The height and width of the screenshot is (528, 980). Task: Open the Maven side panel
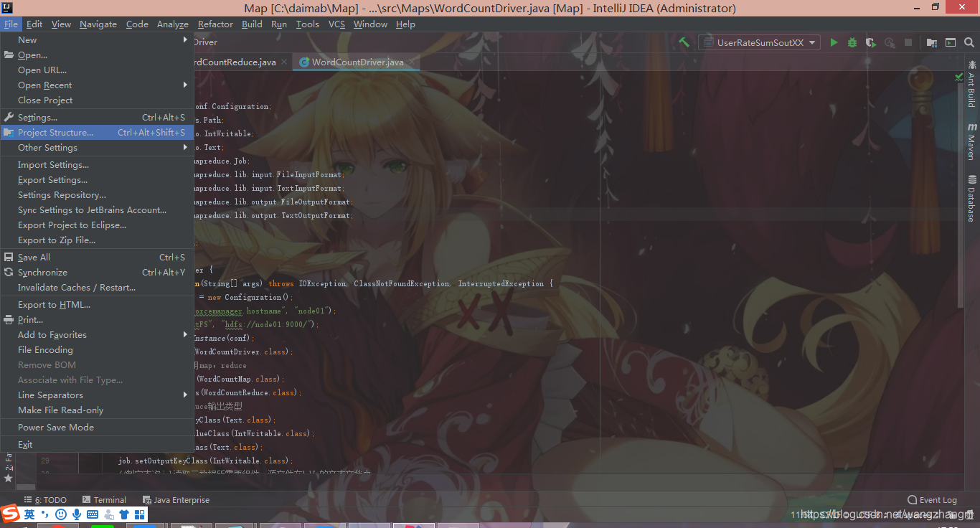tap(971, 141)
